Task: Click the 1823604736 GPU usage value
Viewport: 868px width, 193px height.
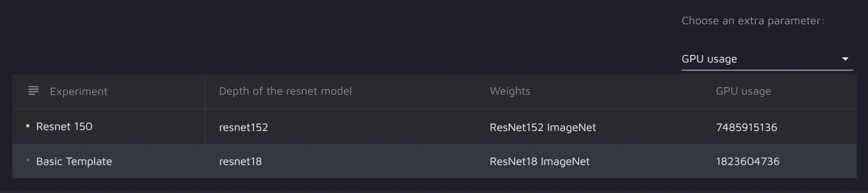Action: point(748,161)
